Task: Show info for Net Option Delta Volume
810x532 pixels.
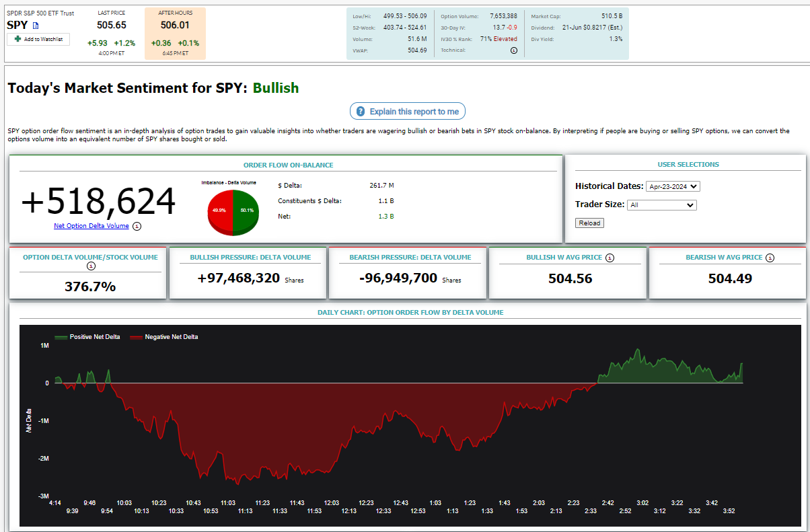Action: coord(137,226)
